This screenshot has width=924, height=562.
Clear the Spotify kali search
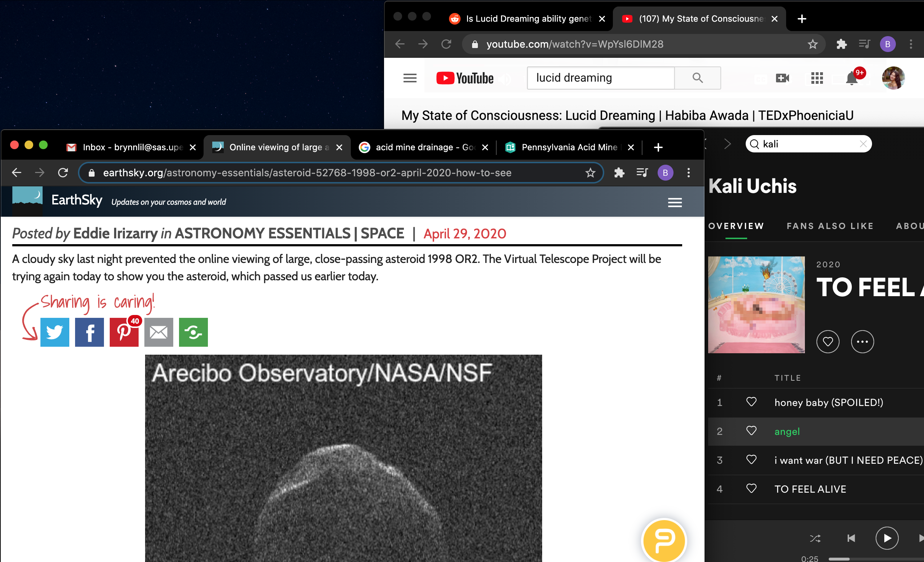[x=863, y=144]
